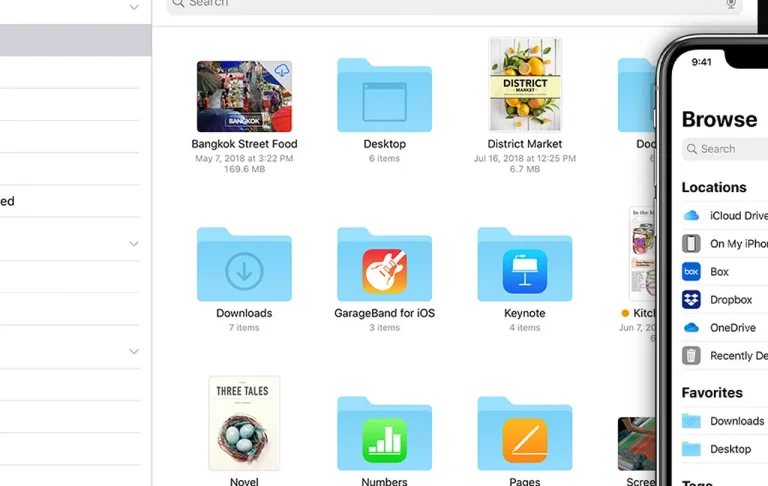Open the Pages folder
The height and width of the screenshot is (486, 768).
(x=525, y=434)
